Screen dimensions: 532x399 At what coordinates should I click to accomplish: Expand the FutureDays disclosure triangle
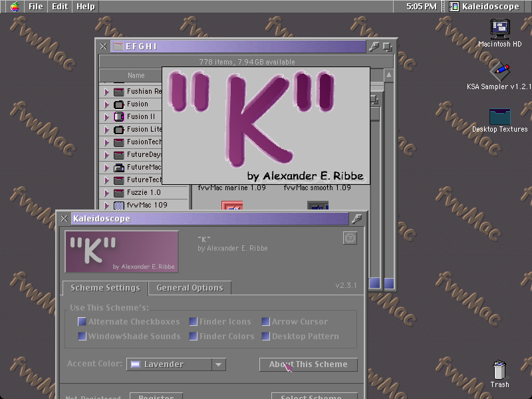point(106,155)
